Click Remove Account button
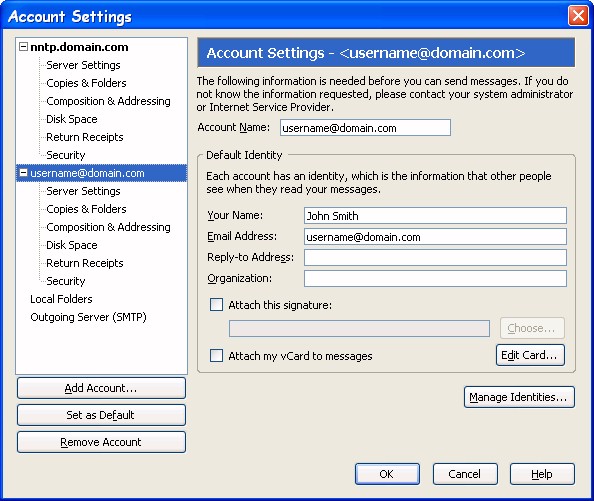Viewport: 594px width, 501px height. pyautogui.click(x=101, y=442)
